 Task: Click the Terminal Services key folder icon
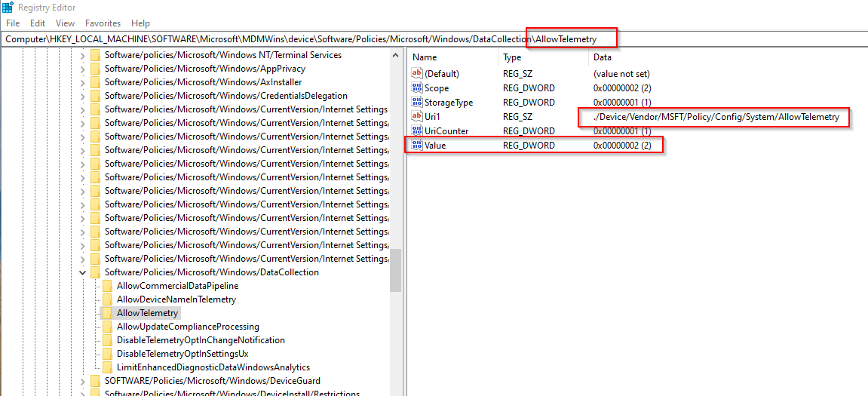(x=95, y=55)
